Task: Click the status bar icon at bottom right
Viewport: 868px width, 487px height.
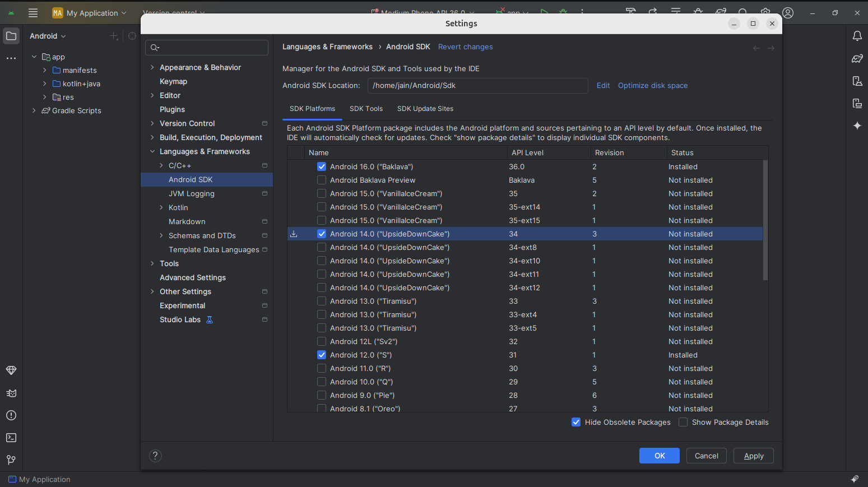Action: click(855, 479)
